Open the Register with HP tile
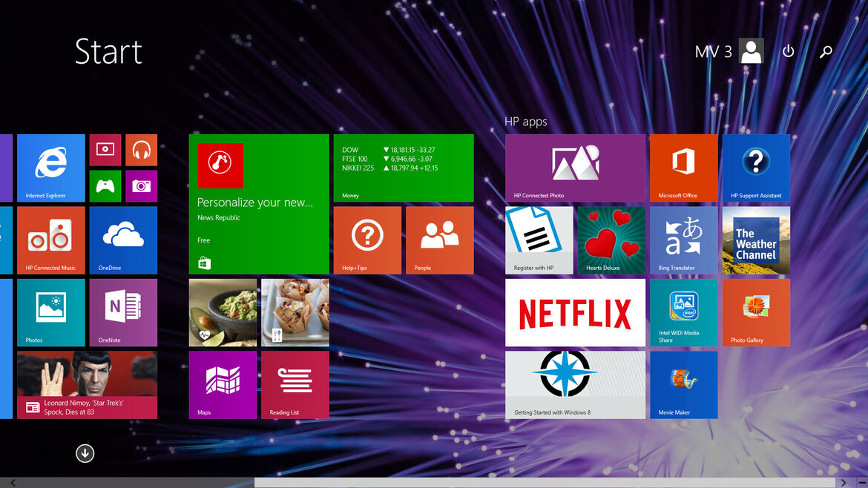This screenshot has width=868, height=488. pyautogui.click(x=539, y=240)
